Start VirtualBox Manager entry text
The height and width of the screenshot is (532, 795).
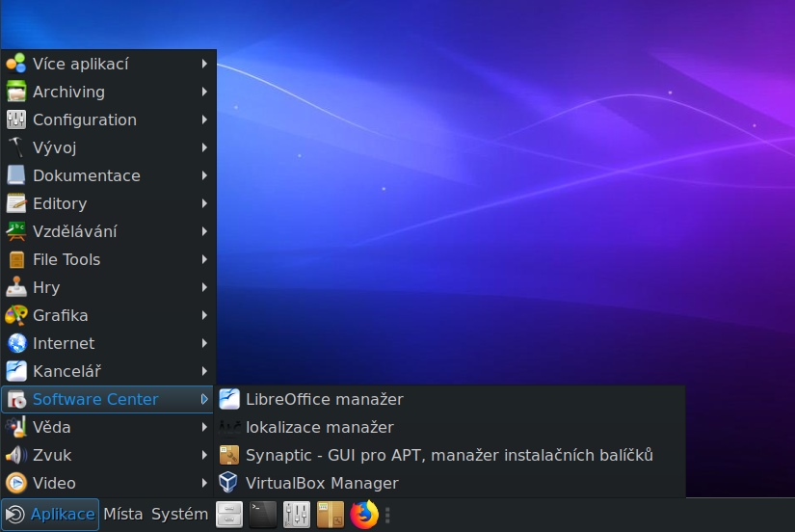(322, 483)
